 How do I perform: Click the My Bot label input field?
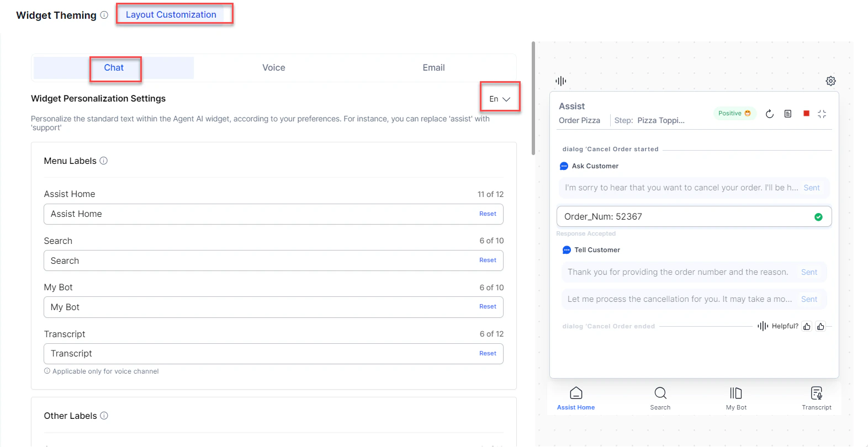273,307
